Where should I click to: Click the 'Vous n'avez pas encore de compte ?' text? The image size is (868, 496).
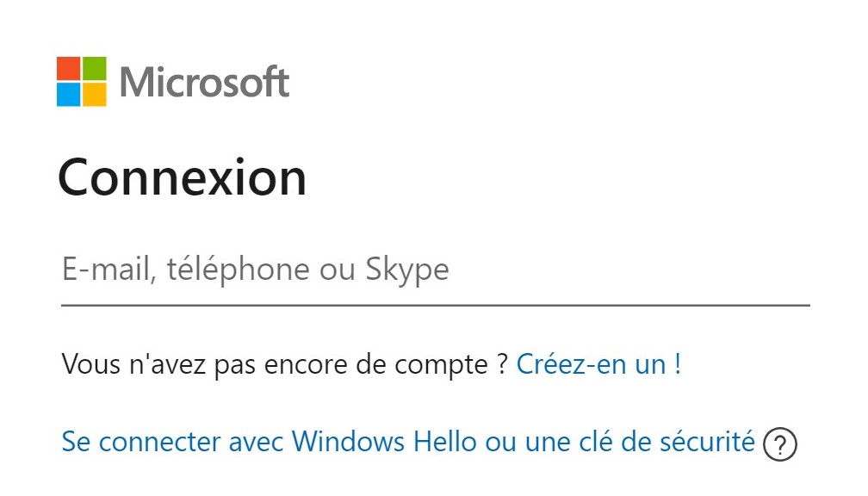284,365
